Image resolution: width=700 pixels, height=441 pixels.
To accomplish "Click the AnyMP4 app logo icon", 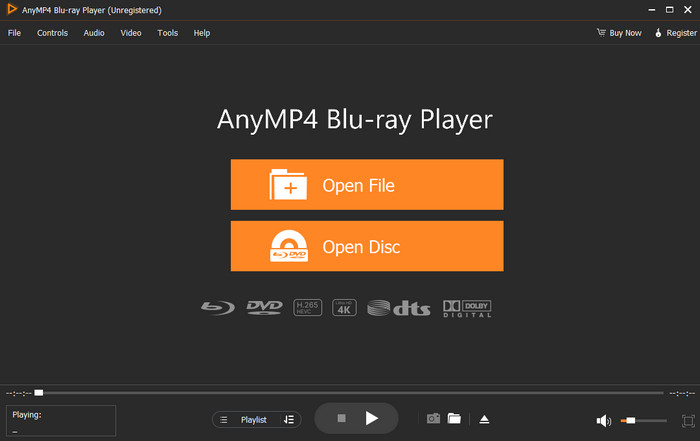I will (12, 9).
